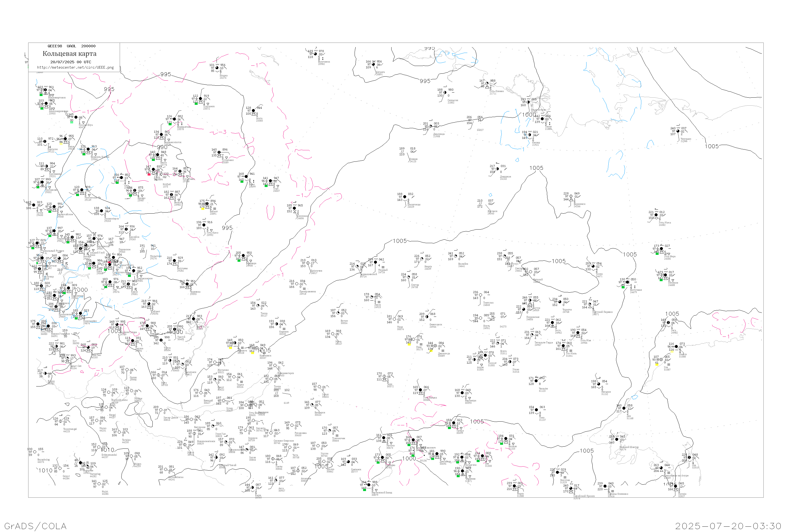The width and height of the screenshot is (798, 532).
Task: Click the 2025-07-20-03:30 timestamp
Action: (x=728, y=526)
